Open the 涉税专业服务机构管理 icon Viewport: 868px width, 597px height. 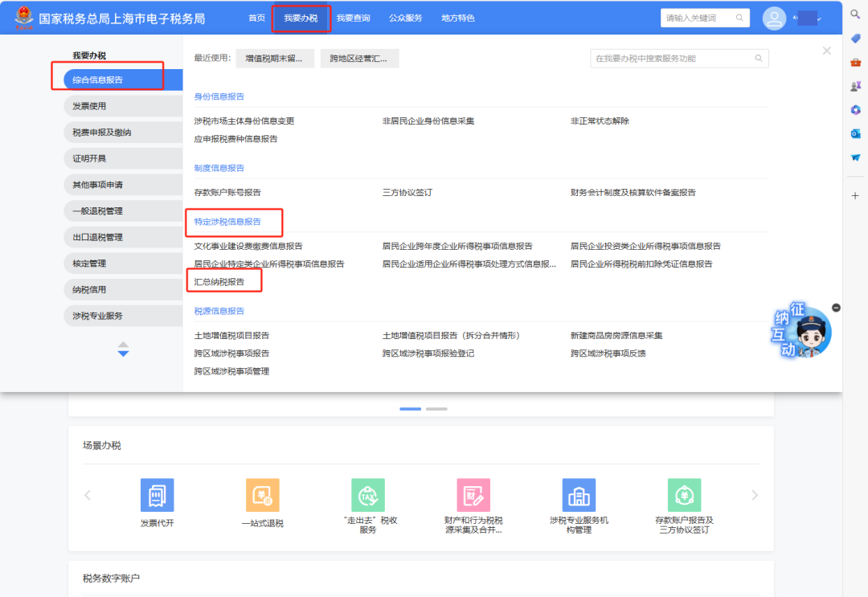pyautogui.click(x=579, y=495)
